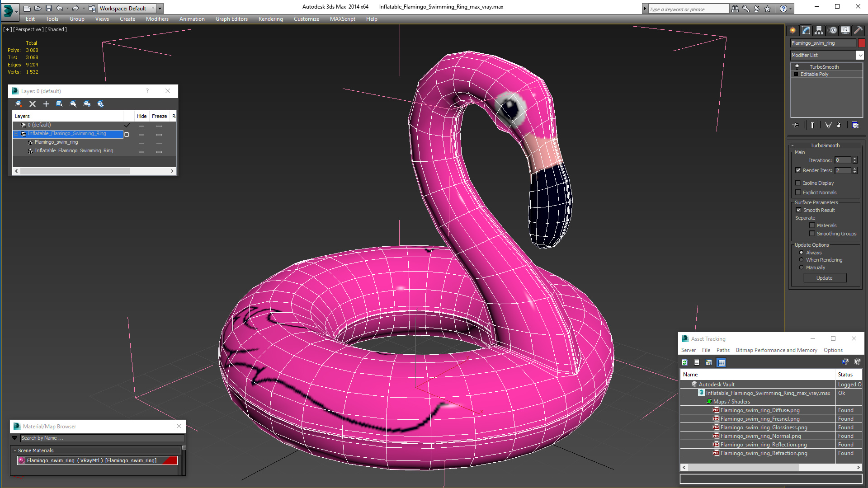Viewport: 868px width, 488px height.
Task: Enable Isoline Display checkbox
Action: click(x=798, y=183)
